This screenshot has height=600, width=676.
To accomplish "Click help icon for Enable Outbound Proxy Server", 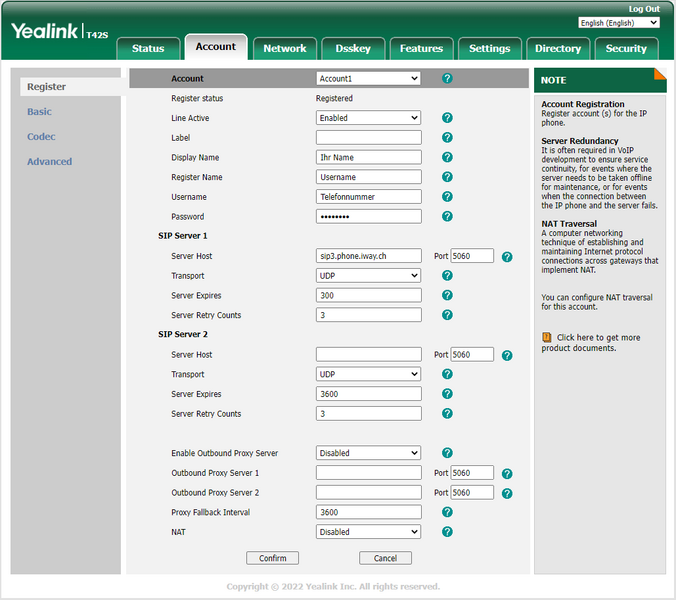I will (447, 453).
